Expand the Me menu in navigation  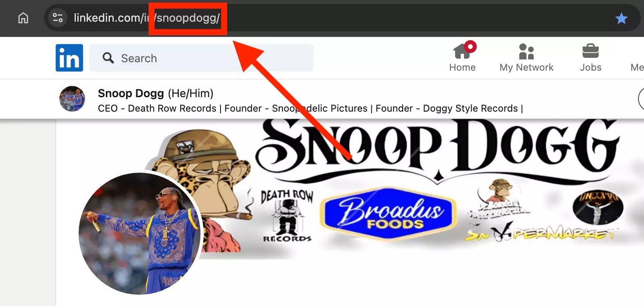pyautogui.click(x=637, y=67)
